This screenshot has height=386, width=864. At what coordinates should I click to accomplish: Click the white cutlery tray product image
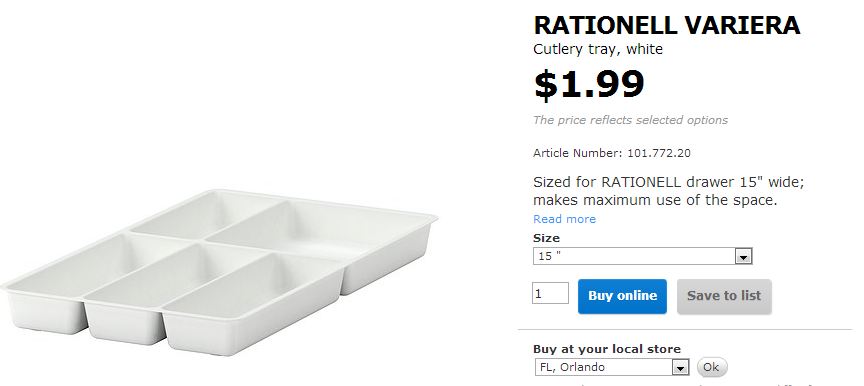[219, 271]
